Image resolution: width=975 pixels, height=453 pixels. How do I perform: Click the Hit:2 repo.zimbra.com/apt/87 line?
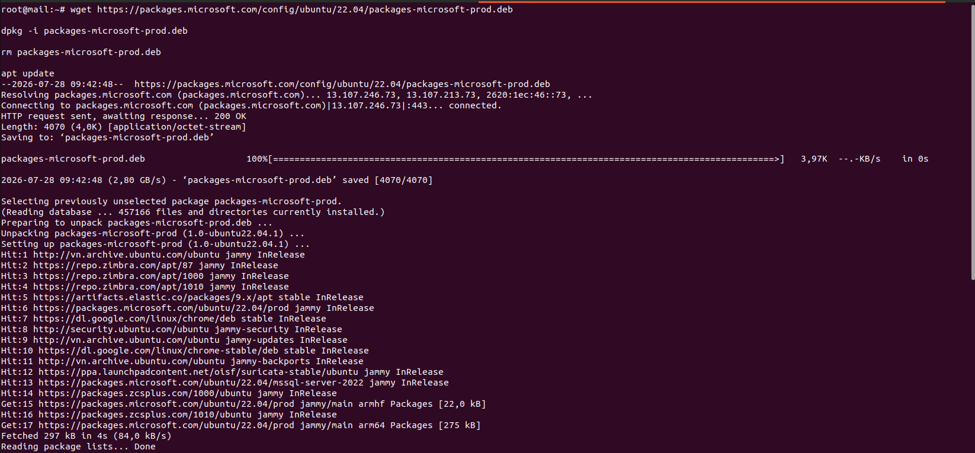pyautogui.click(x=140, y=265)
